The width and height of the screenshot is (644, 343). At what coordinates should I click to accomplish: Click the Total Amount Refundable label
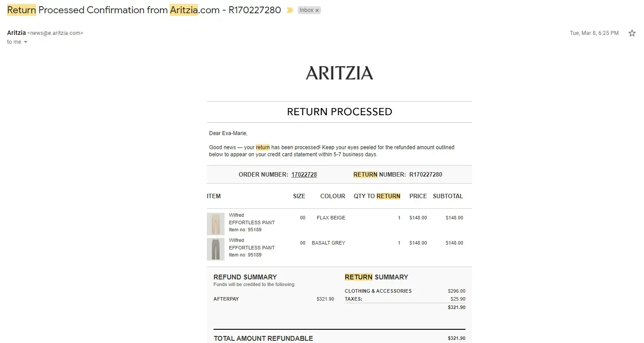[x=263, y=338]
